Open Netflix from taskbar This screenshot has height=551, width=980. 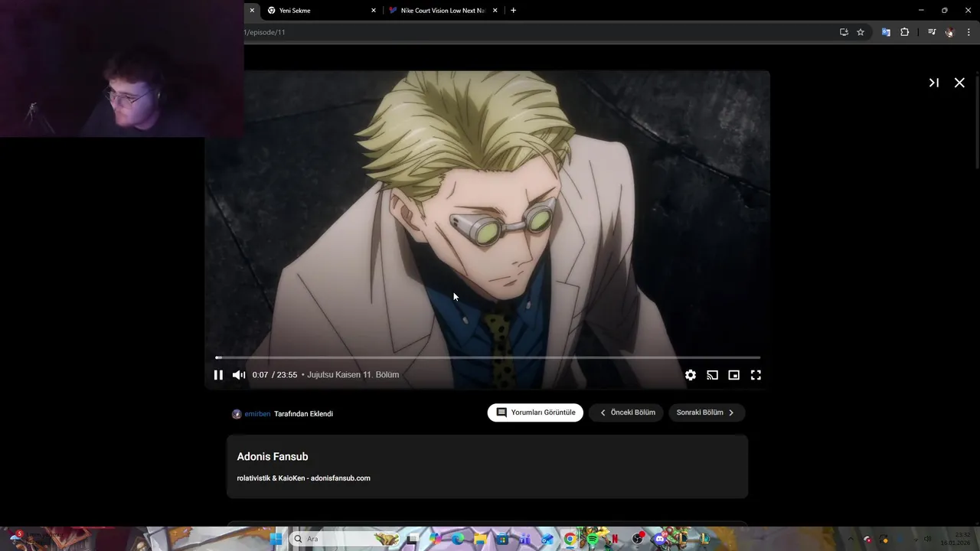(x=615, y=539)
